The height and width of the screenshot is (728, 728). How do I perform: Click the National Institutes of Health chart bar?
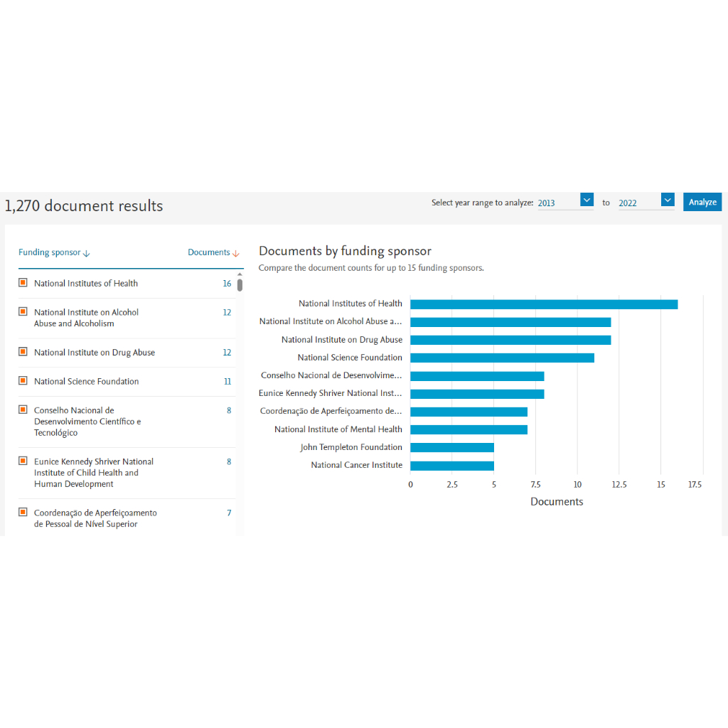(544, 304)
